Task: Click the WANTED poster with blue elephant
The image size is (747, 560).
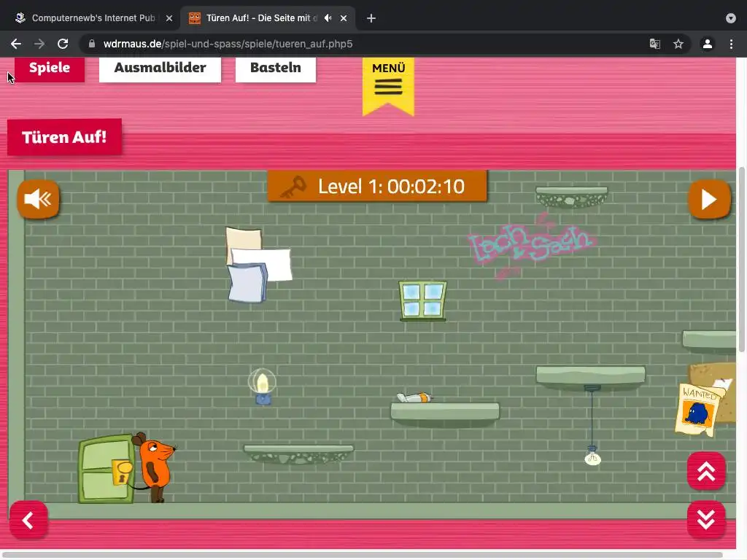Action: (x=698, y=410)
